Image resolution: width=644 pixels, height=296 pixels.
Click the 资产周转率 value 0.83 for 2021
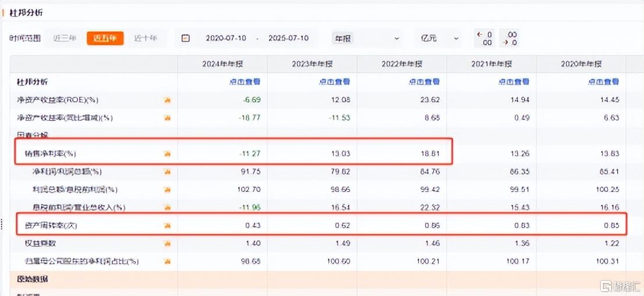522,225
